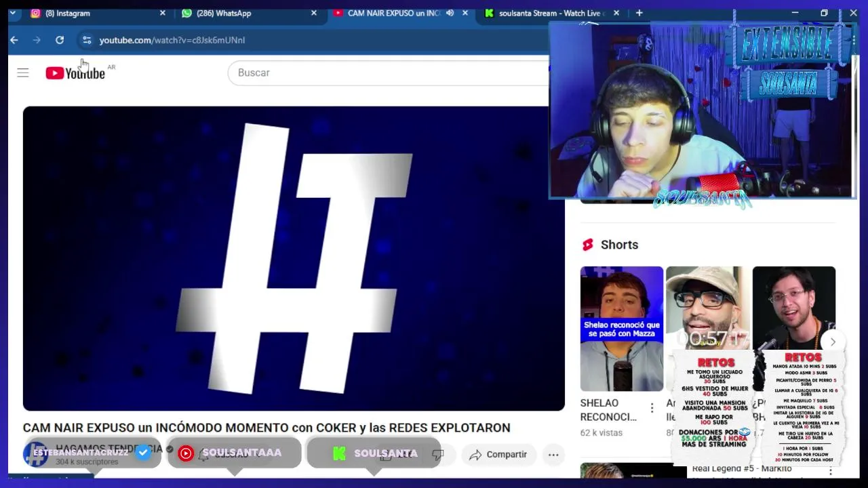Click the video player with hashtag logo
The height and width of the screenshot is (488, 868).
coord(294,258)
